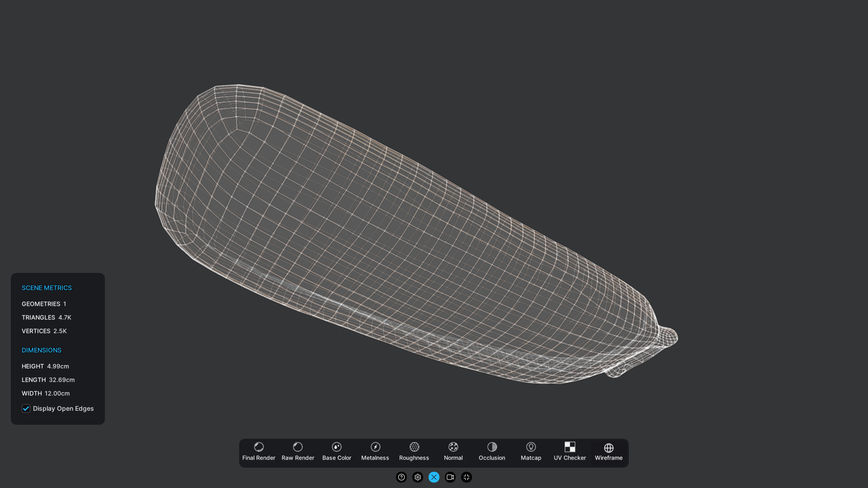Switch to Final Render view mode

coord(259,452)
